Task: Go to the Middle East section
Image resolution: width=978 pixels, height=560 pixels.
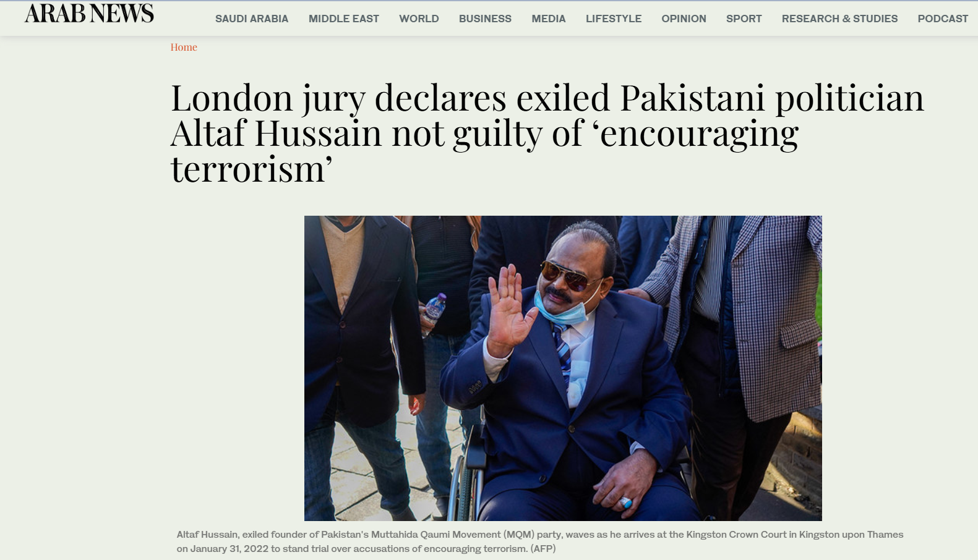Action: click(344, 19)
